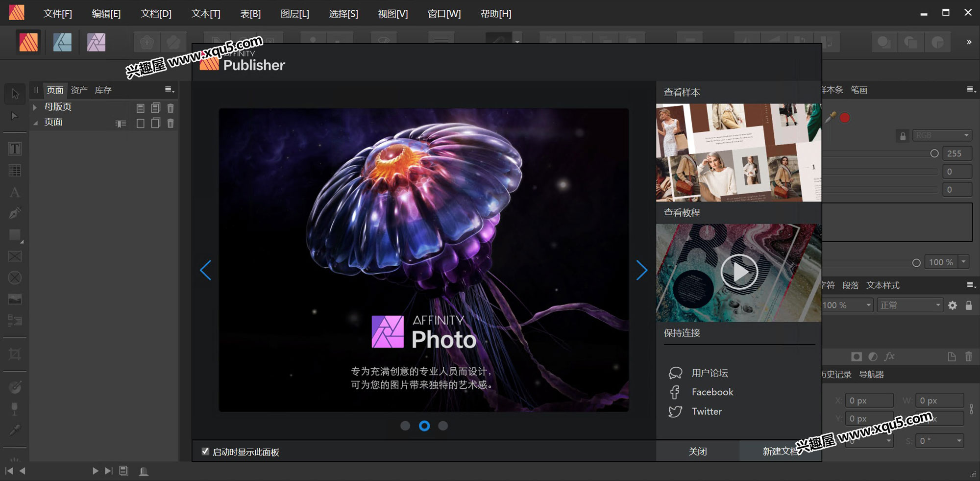The image size is (980, 481).
Task: Toggle the width-height aspect link chain
Action: [x=971, y=409]
